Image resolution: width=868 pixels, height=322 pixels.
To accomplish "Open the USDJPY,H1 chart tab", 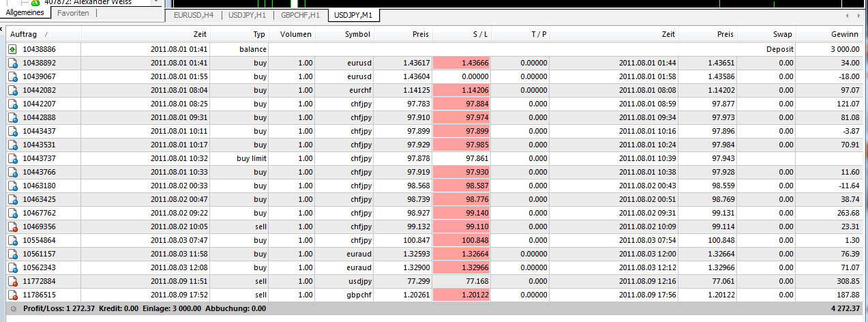I will [x=247, y=14].
